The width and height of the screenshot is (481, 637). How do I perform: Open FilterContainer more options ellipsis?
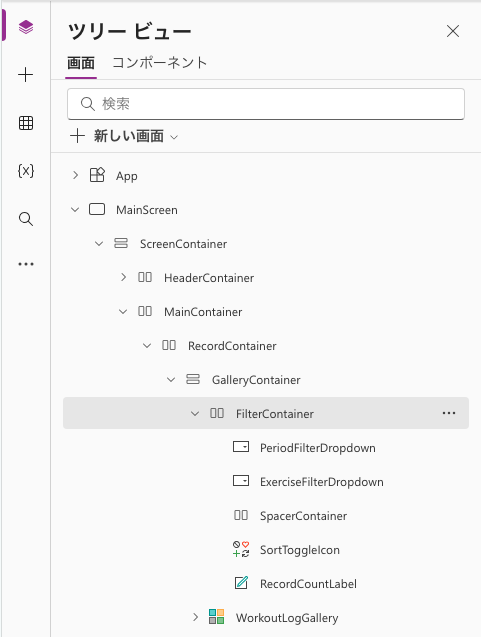[x=448, y=413]
